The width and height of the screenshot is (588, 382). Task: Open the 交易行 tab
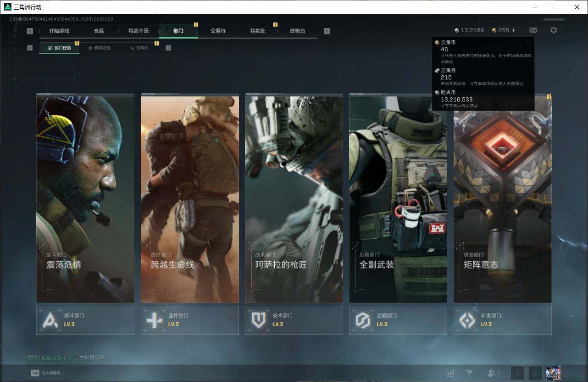click(x=218, y=31)
